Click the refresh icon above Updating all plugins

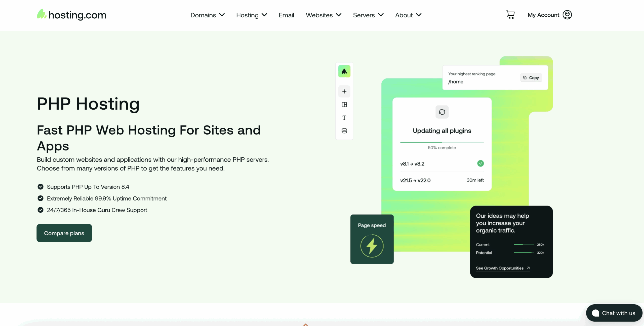pos(442,112)
